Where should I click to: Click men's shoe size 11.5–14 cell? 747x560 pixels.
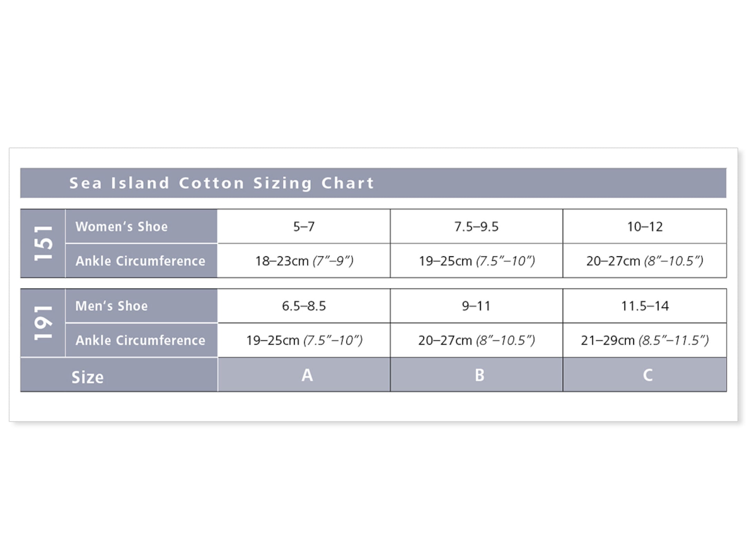[645, 306]
